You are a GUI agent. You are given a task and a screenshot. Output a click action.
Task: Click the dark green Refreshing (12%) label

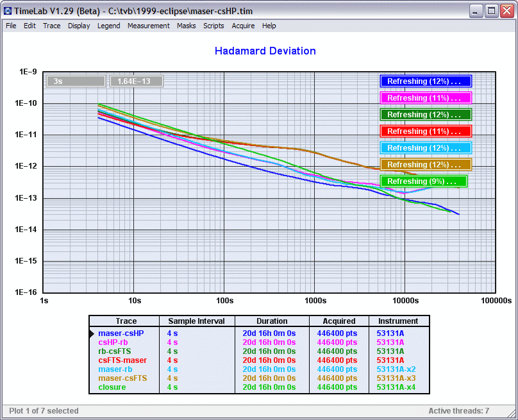426,115
